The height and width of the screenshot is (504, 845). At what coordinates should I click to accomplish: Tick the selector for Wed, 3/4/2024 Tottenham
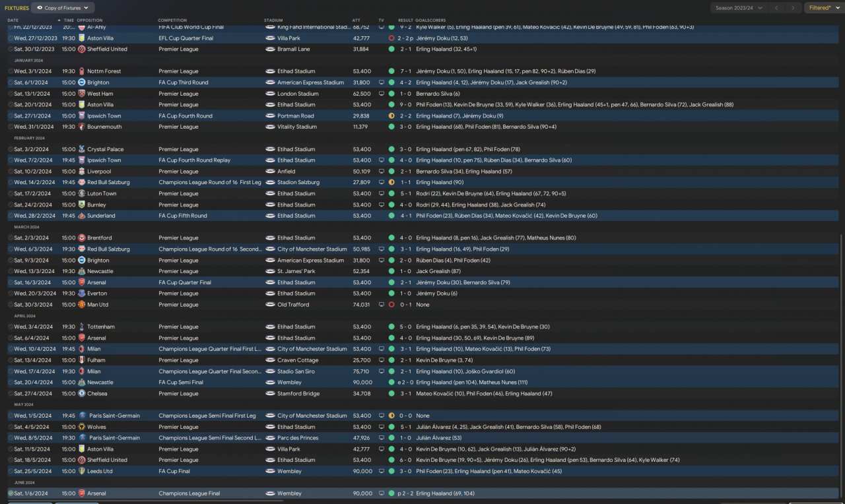coord(11,327)
